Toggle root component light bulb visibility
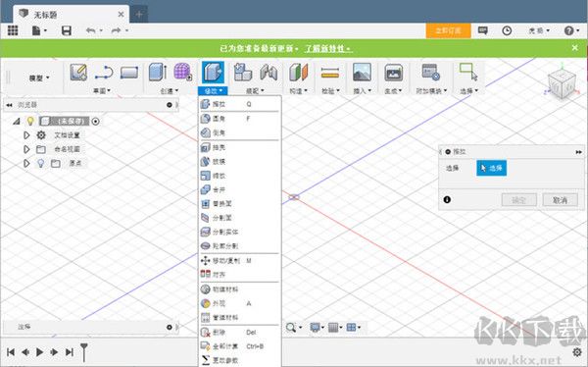 click(30, 121)
